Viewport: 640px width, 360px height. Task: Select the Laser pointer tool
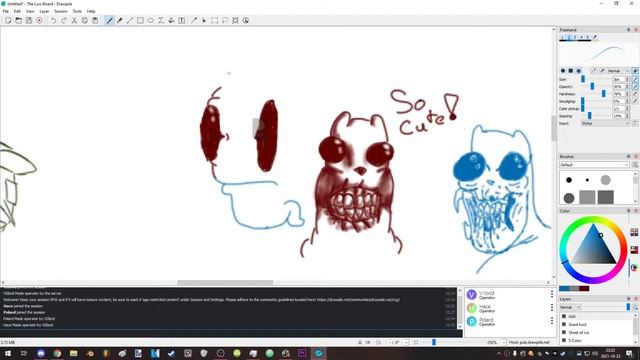(x=204, y=20)
